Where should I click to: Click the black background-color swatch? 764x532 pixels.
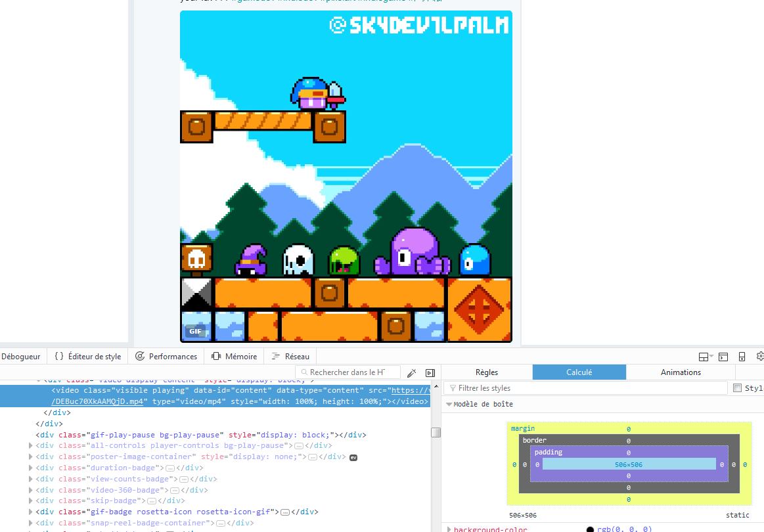(590, 529)
